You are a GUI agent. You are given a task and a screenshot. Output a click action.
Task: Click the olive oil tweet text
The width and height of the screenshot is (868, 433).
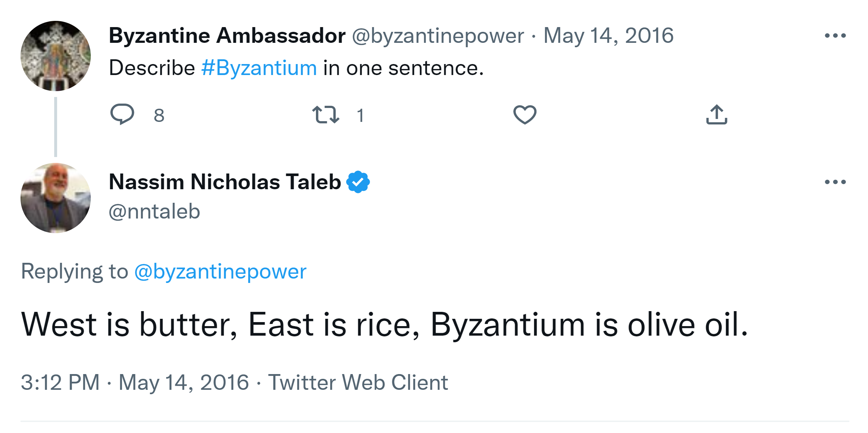pos(384,325)
